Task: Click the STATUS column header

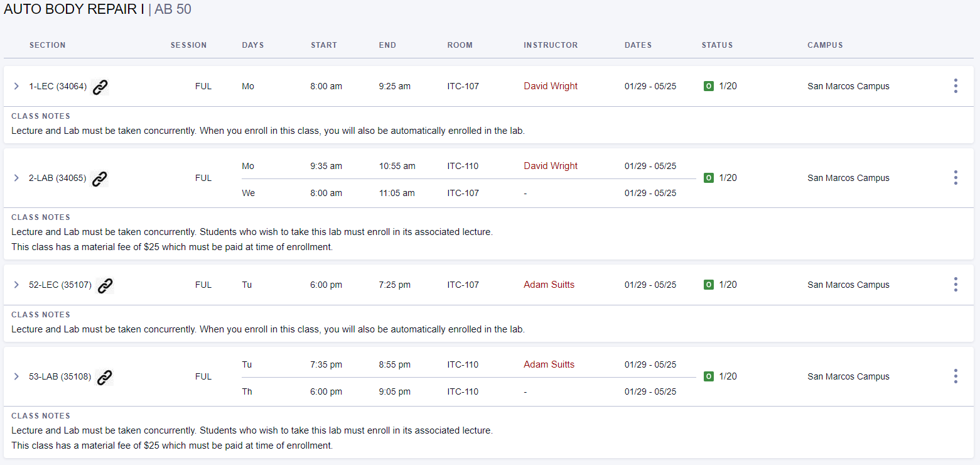Action: 717,45
